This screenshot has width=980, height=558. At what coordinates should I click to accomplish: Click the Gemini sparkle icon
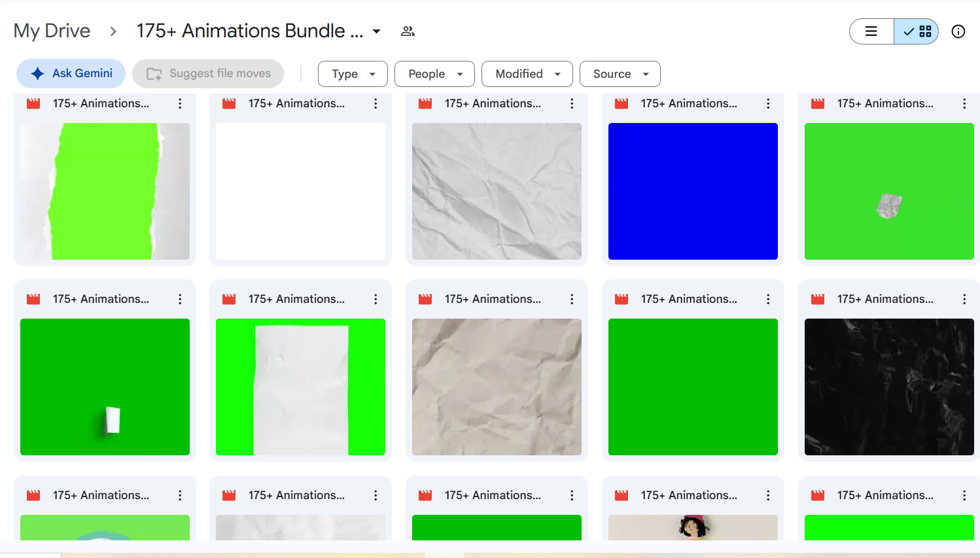coord(38,74)
